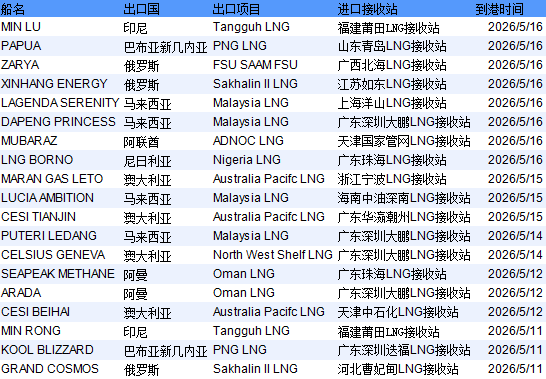Select ship name LAGENDA SERENITY
The width and height of the screenshot is (546, 379).
(x=60, y=103)
